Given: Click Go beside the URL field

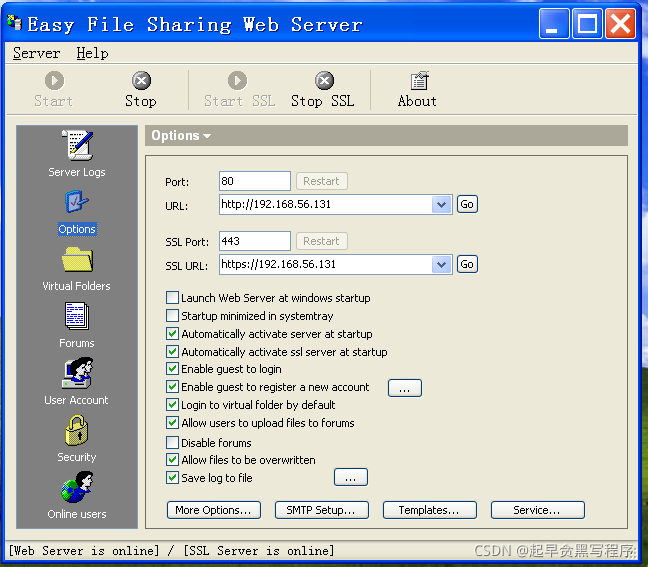Looking at the screenshot, I should [467, 204].
